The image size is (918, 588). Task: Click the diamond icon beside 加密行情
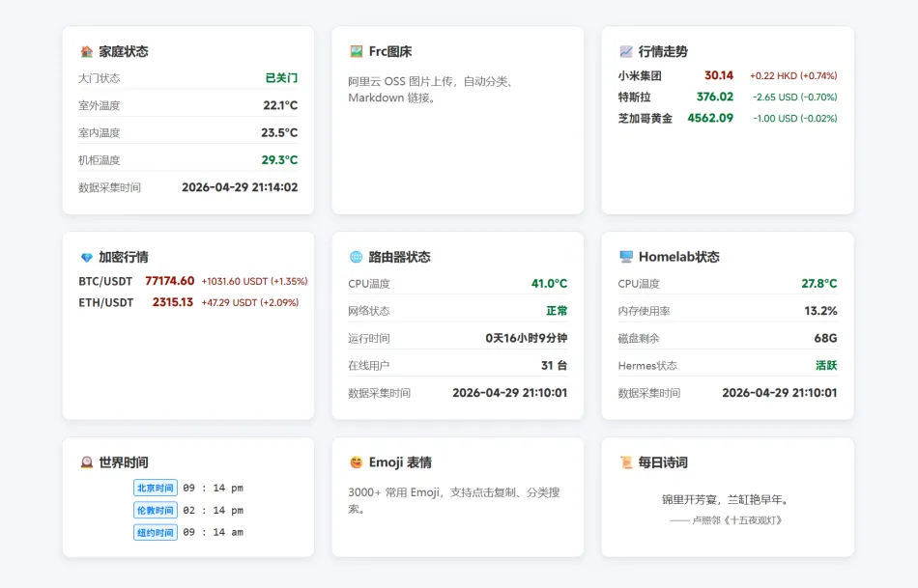click(86, 258)
